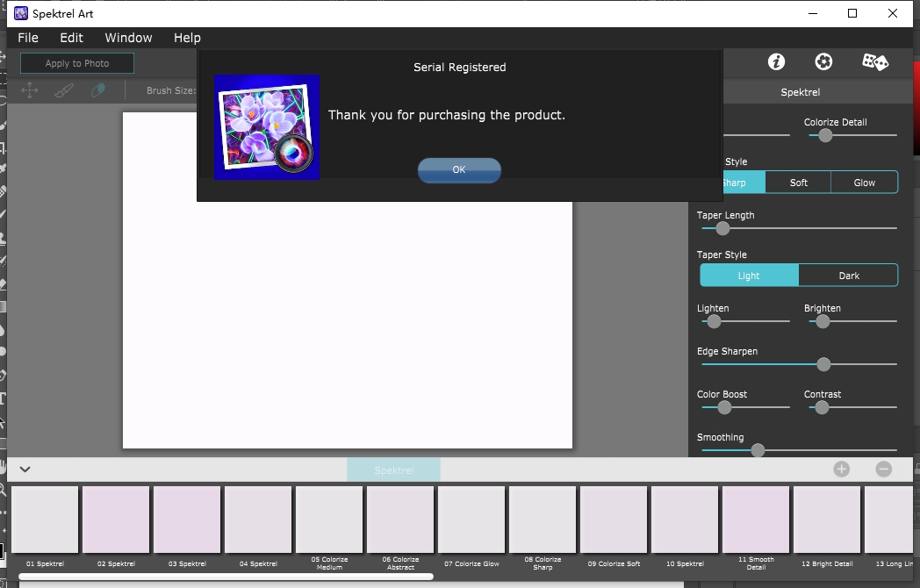Select the 02 Spektrel preset thumbnail
This screenshot has width=920, height=588.
tap(116, 520)
